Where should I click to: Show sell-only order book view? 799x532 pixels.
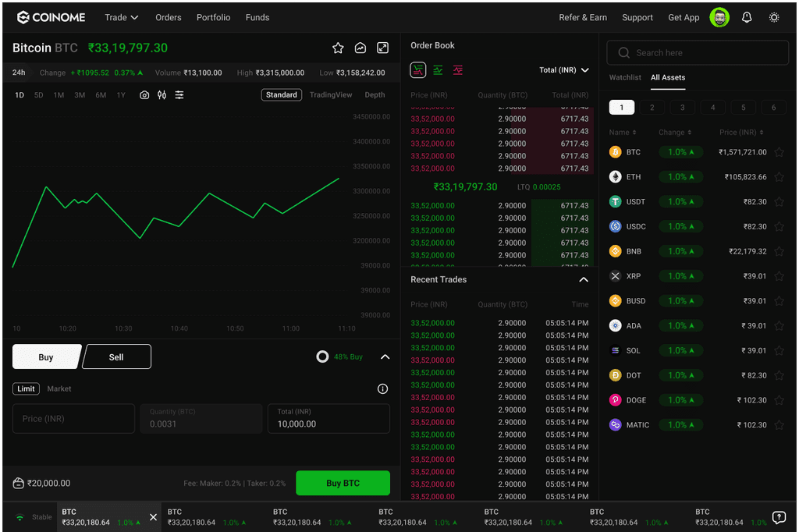coord(458,69)
